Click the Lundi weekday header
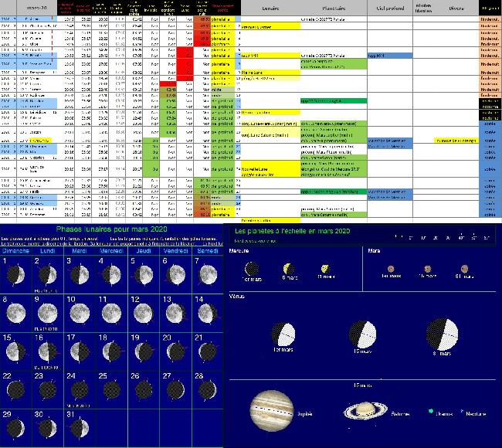Image resolution: width=502 pixels, height=448 pixels. pos(48,251)
